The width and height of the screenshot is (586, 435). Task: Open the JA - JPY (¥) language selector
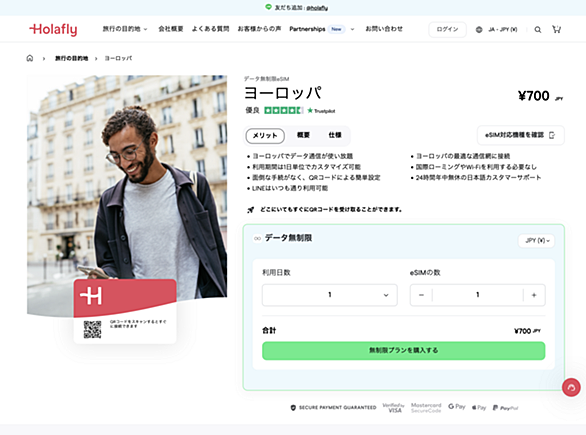[x=502, y=30]
